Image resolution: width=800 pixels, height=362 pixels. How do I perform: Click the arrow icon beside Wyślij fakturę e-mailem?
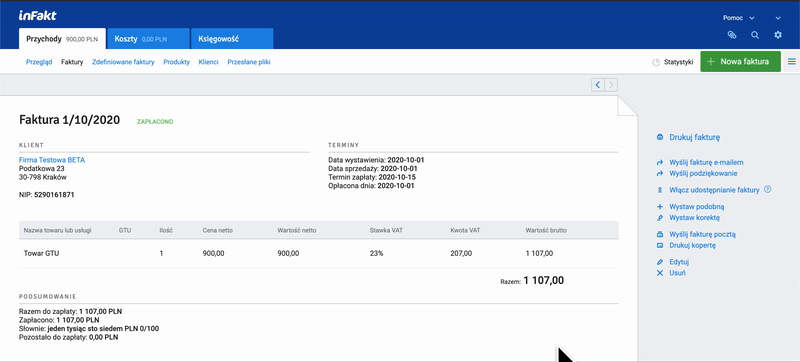click(660, 163)
